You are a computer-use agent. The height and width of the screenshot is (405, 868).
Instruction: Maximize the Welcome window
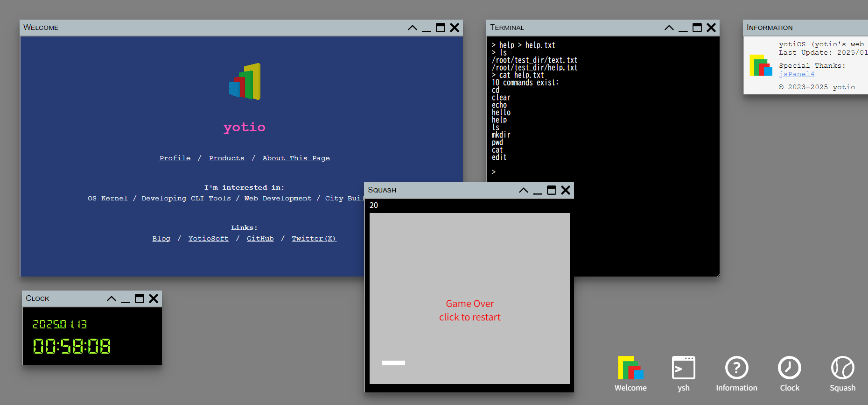tap(441, 28)
